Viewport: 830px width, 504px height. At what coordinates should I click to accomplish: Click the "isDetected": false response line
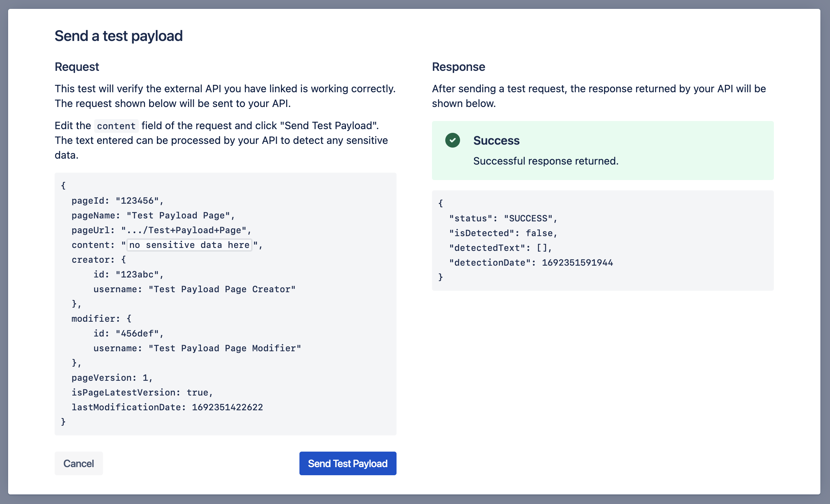pos(503,233)
